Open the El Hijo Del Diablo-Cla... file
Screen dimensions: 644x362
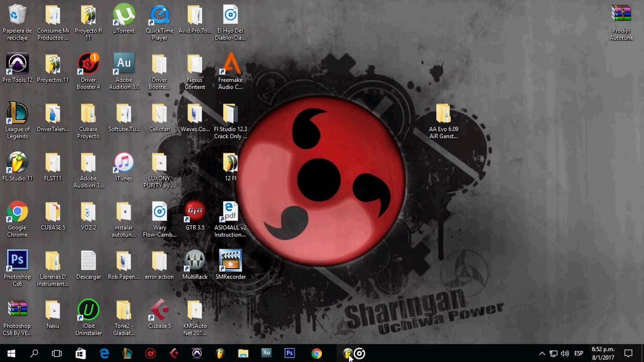click(x=230, y=24)
